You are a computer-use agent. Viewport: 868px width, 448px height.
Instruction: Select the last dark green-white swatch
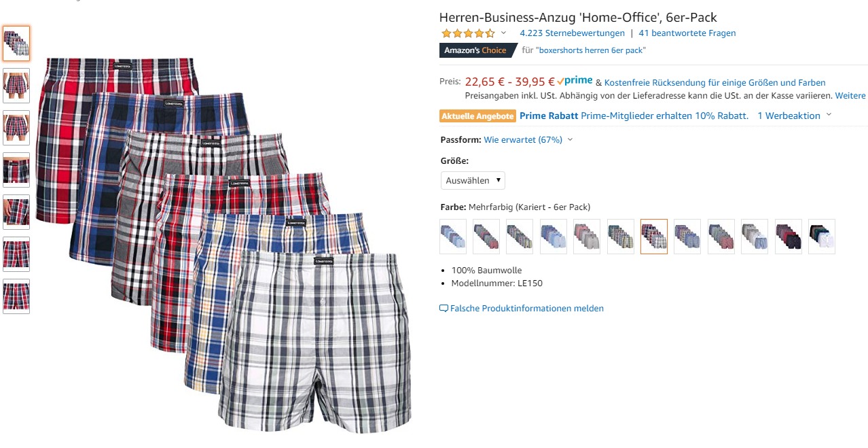(x=822, y=237)
